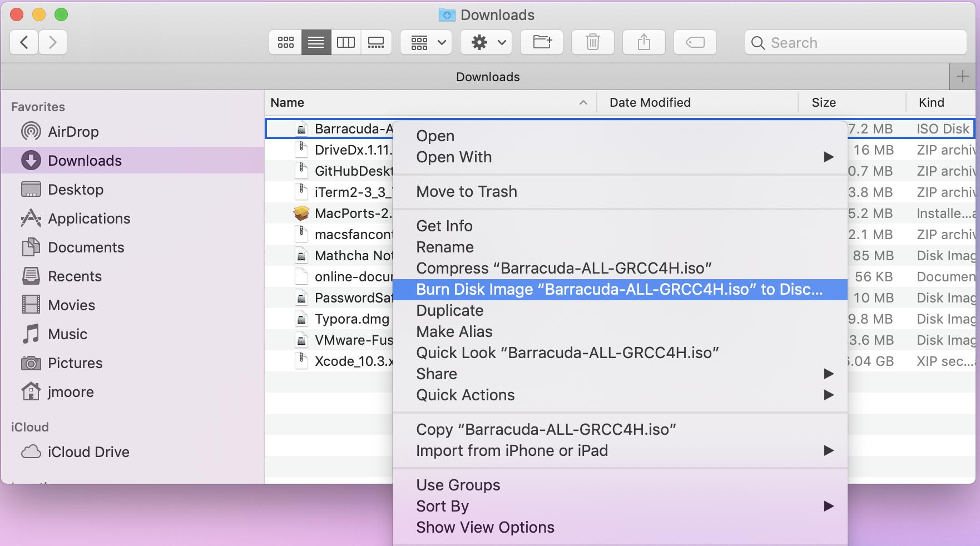Choose Copy "Barracuda-ALL-GRCC4H.iso"

(620, 430)
